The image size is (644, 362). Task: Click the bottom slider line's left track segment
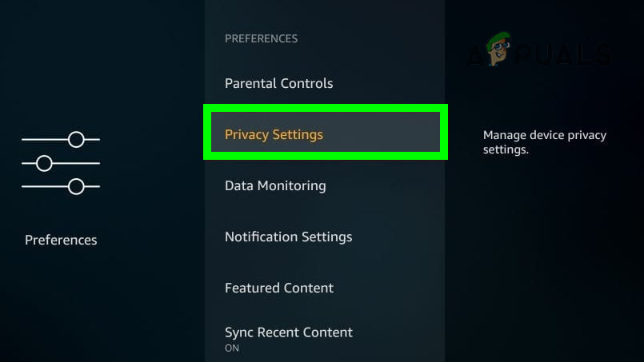click(44, 186)
